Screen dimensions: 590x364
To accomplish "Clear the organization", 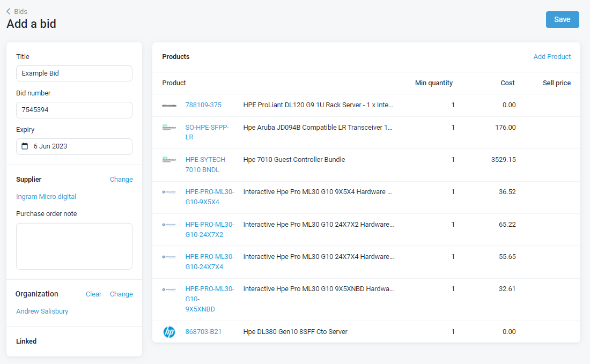I will (93, 294).
